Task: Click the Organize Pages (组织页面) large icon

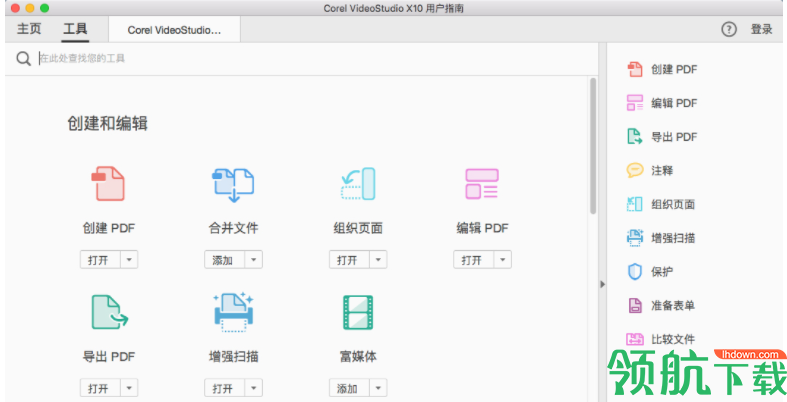Action: pos(358,184)
